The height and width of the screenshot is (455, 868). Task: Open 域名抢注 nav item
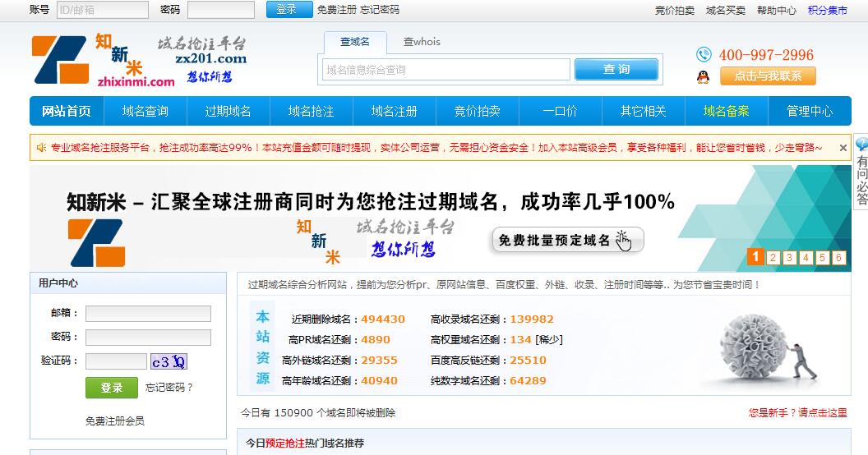(311, 111)
